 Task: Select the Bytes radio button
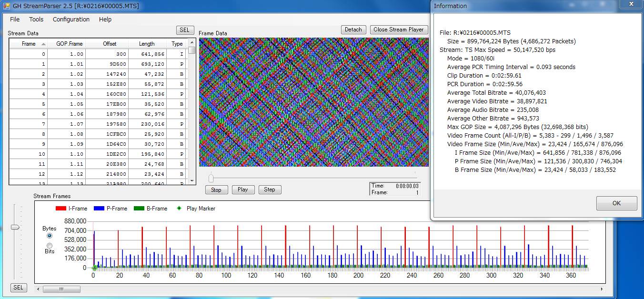click(x=50, y=236)
